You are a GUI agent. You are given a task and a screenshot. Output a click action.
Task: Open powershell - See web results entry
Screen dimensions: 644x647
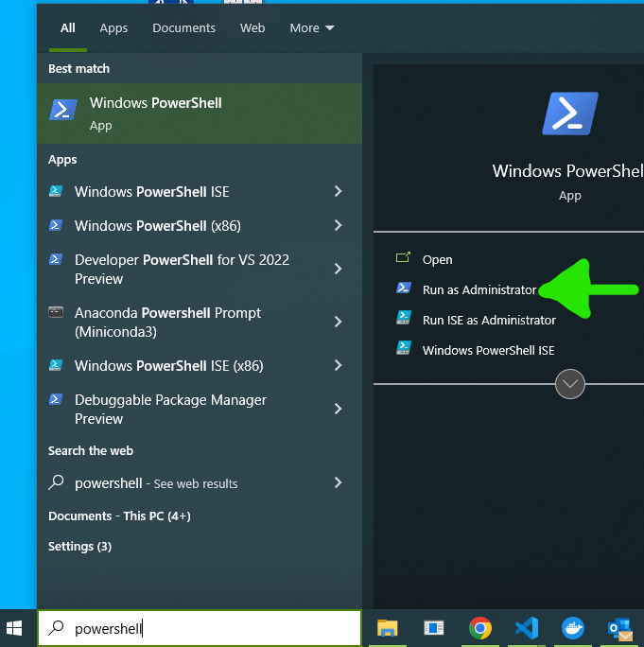tap(200, 482)
